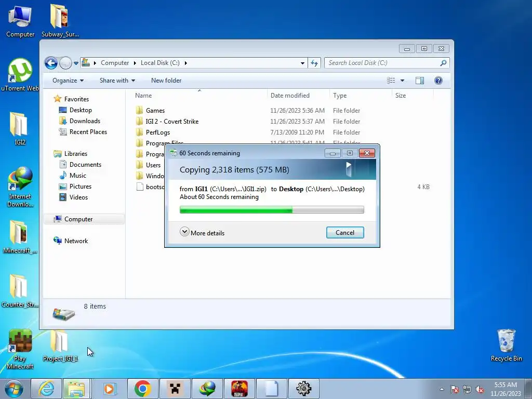This screenshot has height=399, width=532.
Task: Create a New folder
Action: coord(166,81)
